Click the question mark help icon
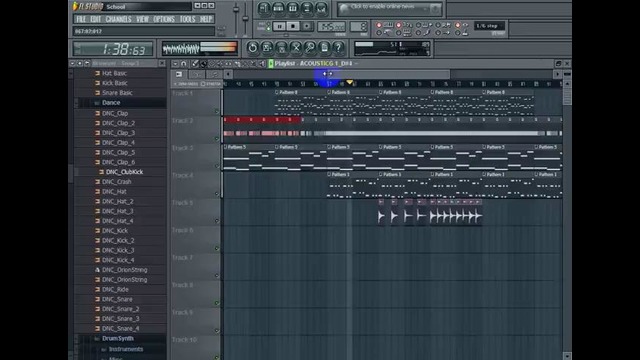The image size is (640, 360). [x=338, y=48]
